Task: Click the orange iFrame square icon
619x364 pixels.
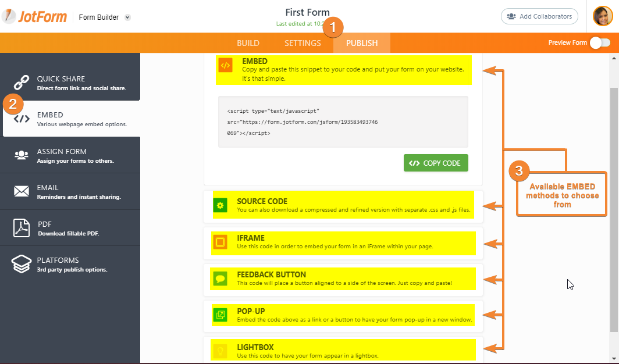Action: tap(220, 242)
